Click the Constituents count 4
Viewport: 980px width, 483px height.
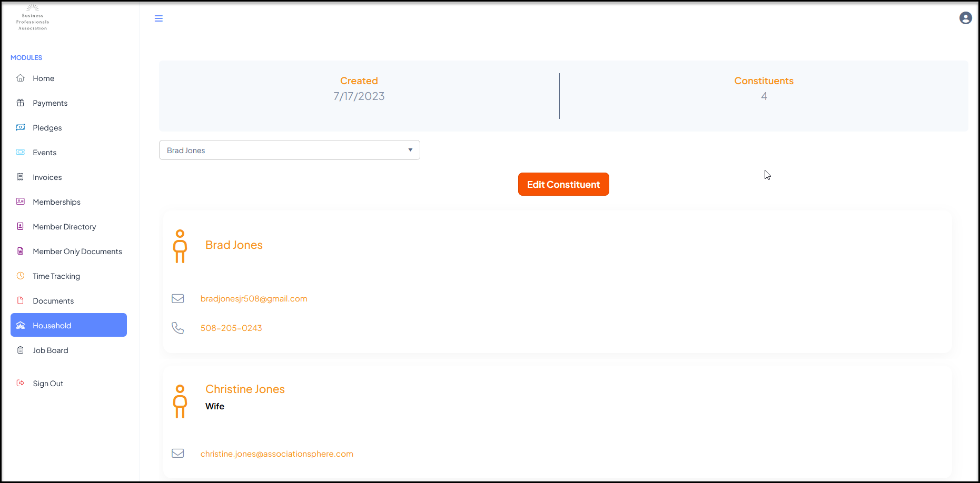pyautogui.click(x=764, y=96)
